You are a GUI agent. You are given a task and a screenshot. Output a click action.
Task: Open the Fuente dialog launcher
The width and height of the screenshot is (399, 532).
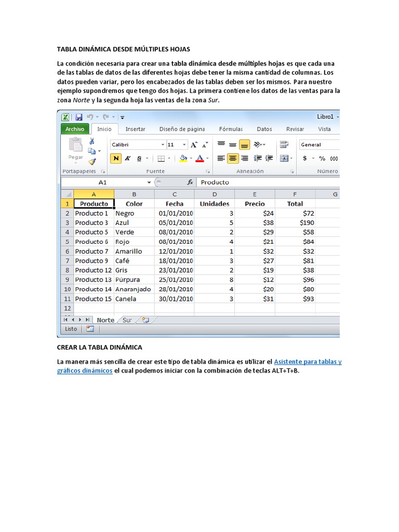click(208, 171)
